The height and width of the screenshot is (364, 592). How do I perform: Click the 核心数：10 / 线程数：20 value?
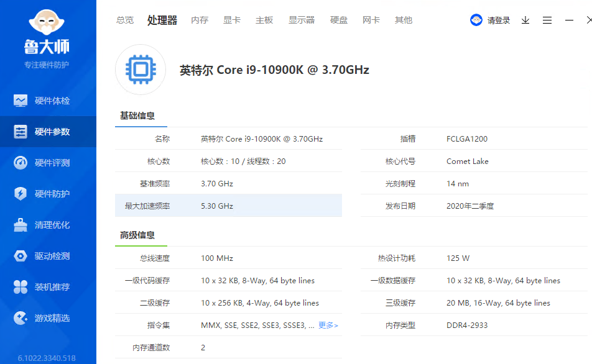click(x=243, y=162)
